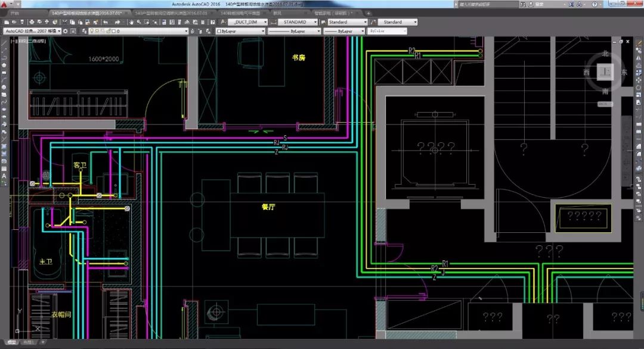The height and width of the screenshot is (349, 644).
Task: Click the '餐厅' room label in drawing
Action: [268, 207]
